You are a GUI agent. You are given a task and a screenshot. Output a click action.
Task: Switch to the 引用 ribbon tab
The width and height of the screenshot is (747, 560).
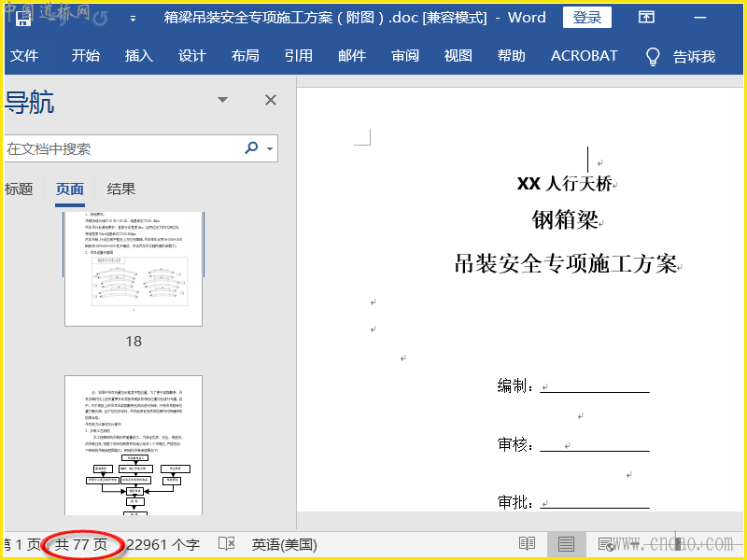click(x=299, y=56)
